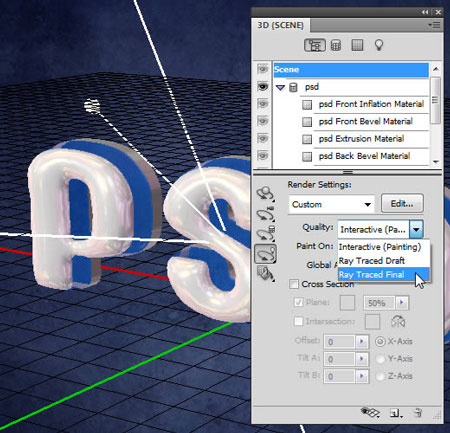Filter by lights bulb icon
Screen dimensions: 450x433
point(379,45)
